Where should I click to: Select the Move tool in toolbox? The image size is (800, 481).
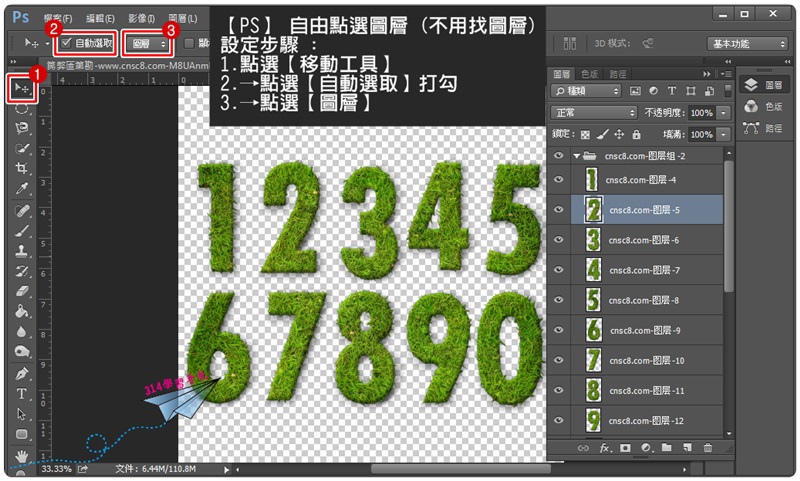pos(21,88)
